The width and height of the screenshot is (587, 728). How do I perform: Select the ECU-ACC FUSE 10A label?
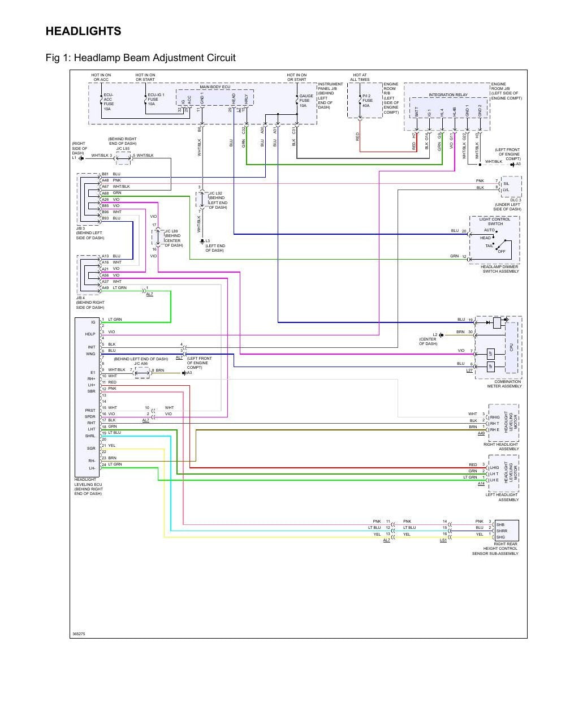pos(109,101)
